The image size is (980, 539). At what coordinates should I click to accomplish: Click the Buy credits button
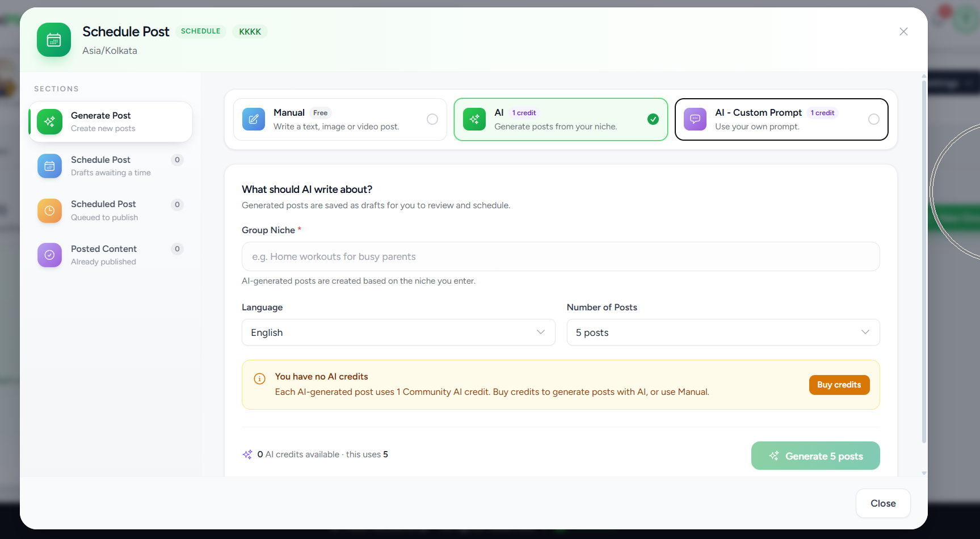coord(839,385)
